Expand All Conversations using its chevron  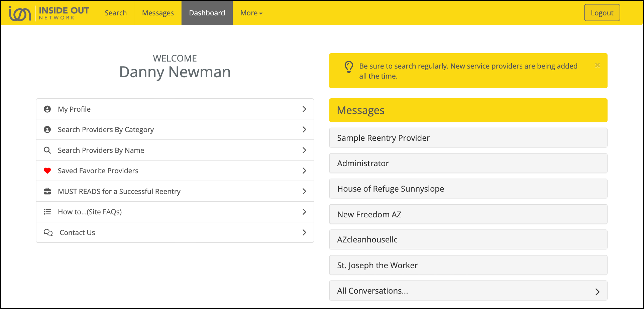point(597,292)
